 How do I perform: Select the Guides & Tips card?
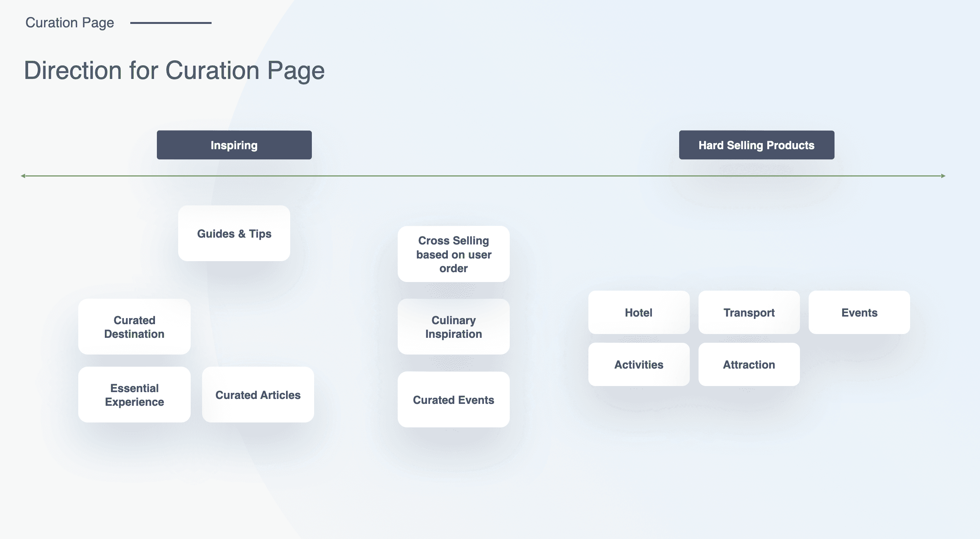click(x=234, y=233)
